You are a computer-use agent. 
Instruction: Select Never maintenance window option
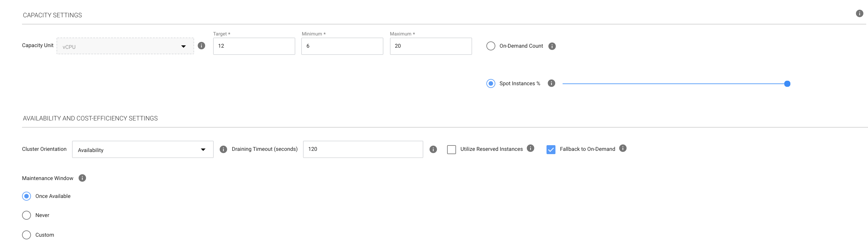(26, 215)
